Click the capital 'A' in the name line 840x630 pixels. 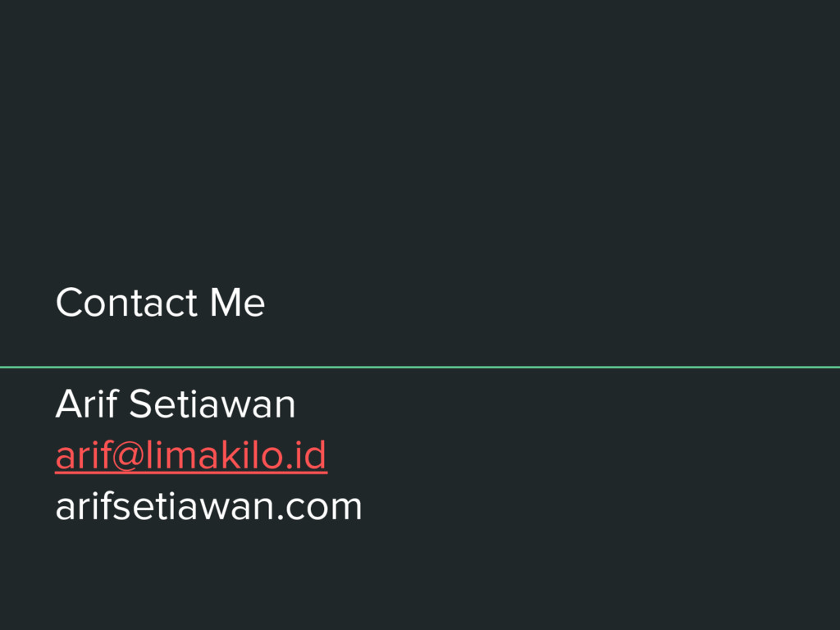point(68,404)
